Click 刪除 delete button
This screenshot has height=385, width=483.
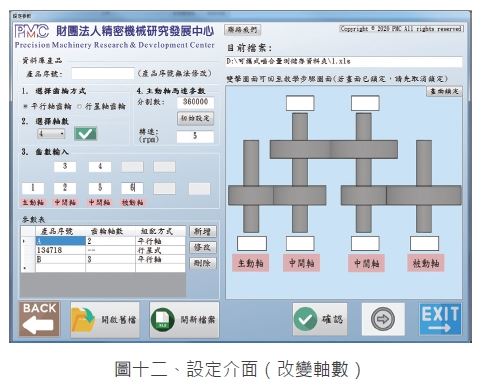203,263
